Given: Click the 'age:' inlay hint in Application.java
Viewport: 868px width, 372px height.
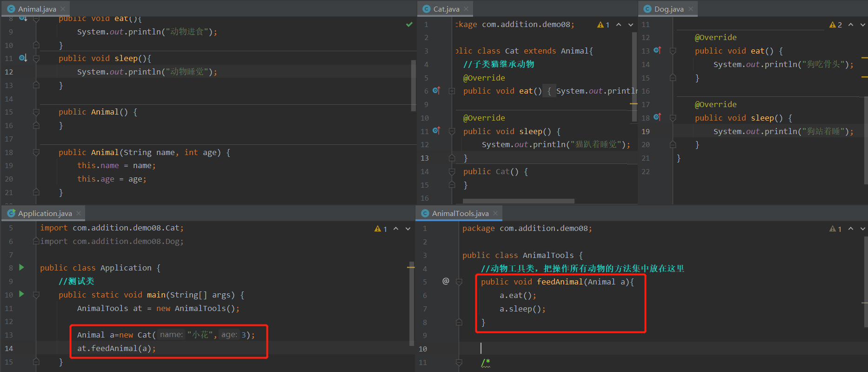Looking at the screenshot, I should (229, 335).
